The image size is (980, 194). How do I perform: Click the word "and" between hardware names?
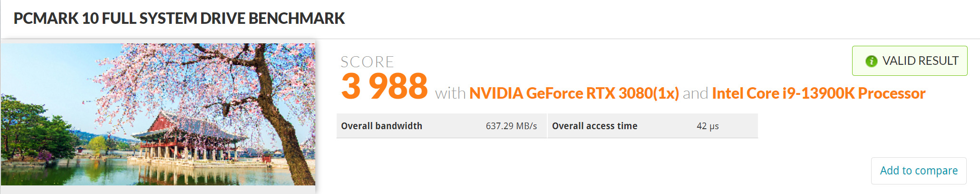695,93
